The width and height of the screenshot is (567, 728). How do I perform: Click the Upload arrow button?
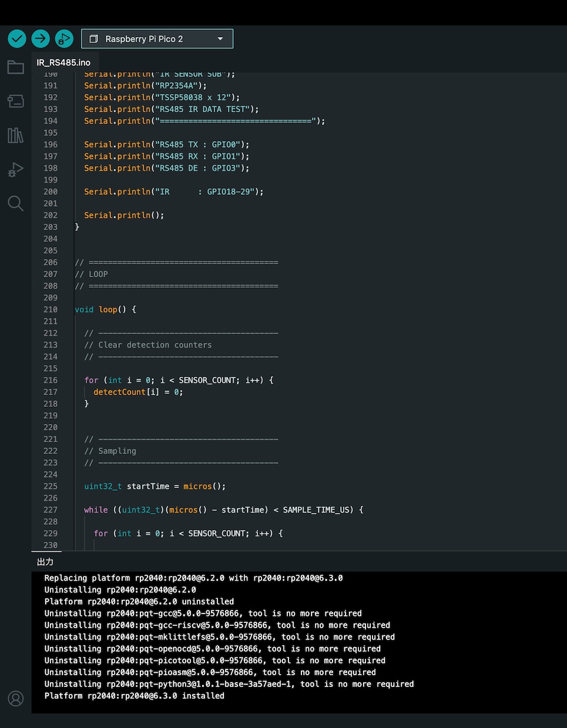coord(41,39)
